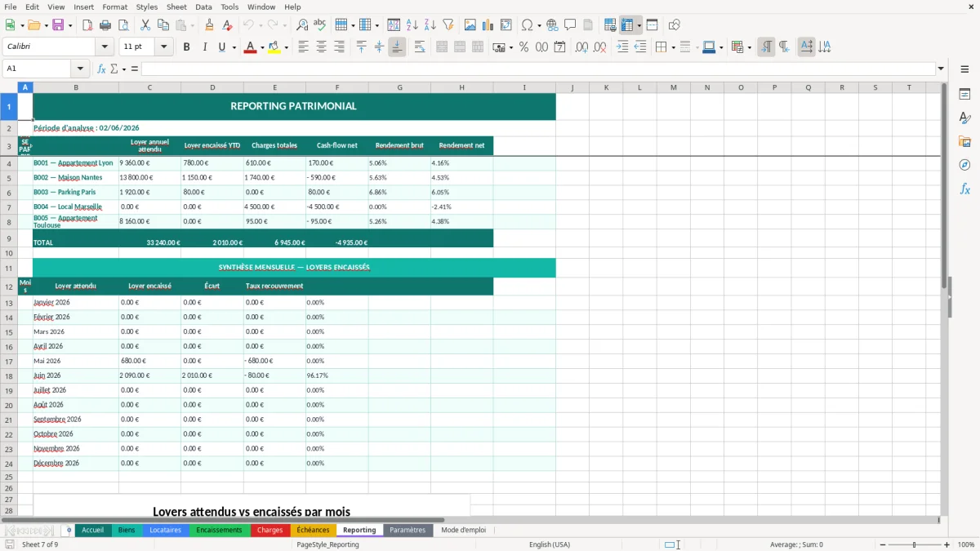Viewport: 980px width, 551px height.
Task: Toggle Wrap Text
Action: [420, 47]
